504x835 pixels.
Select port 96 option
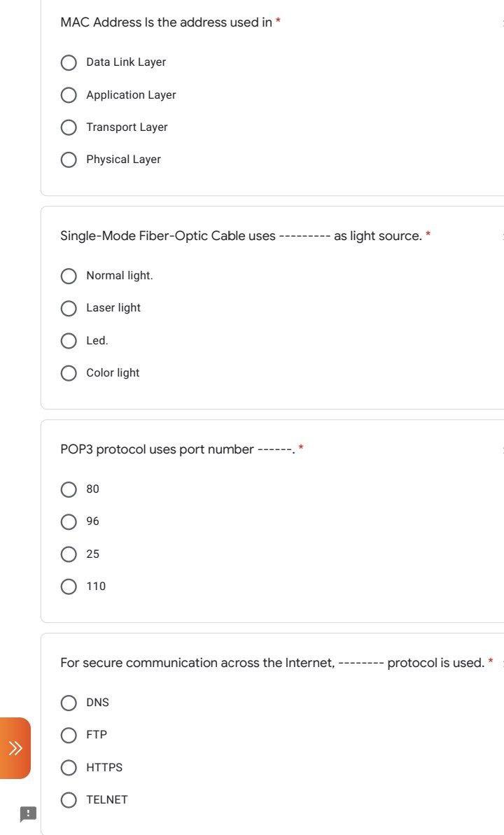(68, 521)
